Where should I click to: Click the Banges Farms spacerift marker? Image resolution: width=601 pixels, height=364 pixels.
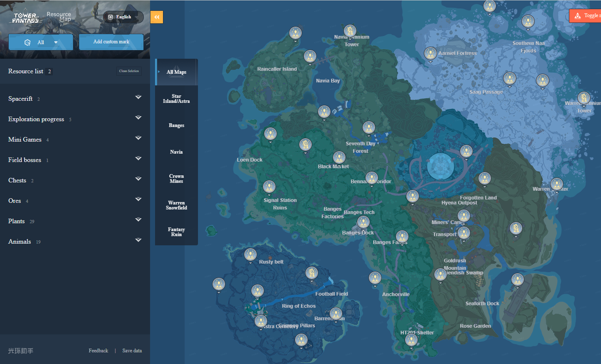pyautogui.click(x=402, y=237)
